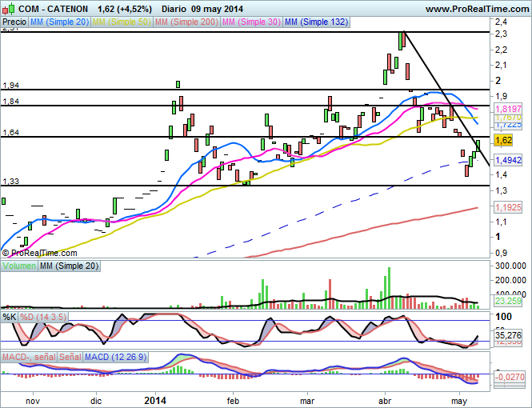Select the MM (Simple 20) price indicator label
532x408 pixels.
point(59,22)
